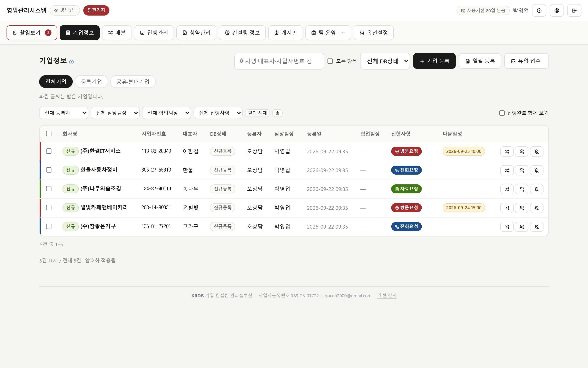This screenshot has height=368, width=588.
Task: Click add-person icon for (주)나무와숲조경 row
Action: click(x=522, y=189)
